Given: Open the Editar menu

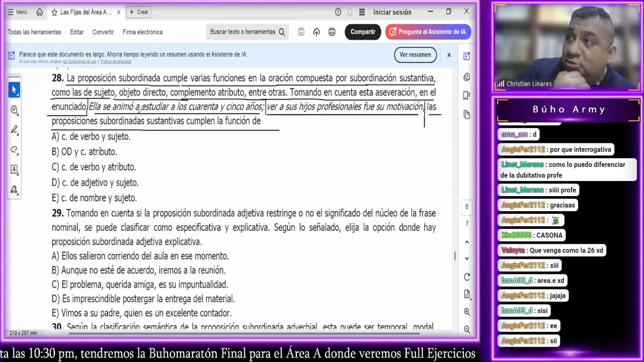Looking at the screenshot, I should [77, 32].
